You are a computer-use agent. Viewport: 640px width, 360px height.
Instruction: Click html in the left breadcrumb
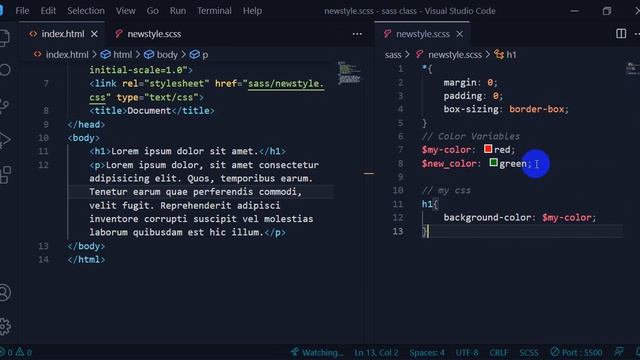tap(122, 54)
